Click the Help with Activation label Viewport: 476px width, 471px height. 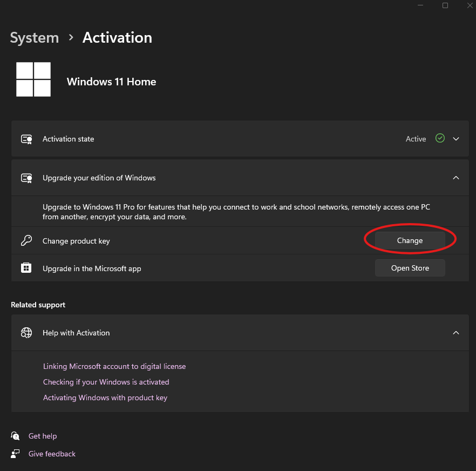click(76, 333)
